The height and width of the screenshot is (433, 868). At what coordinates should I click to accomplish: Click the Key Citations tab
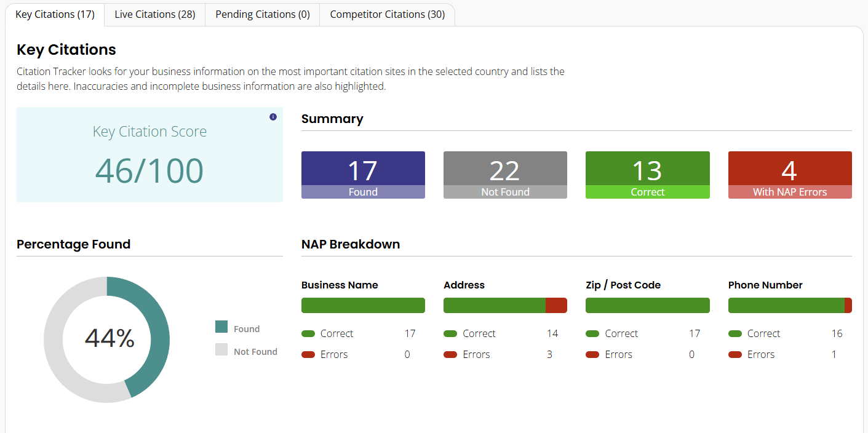coord(54,14)
